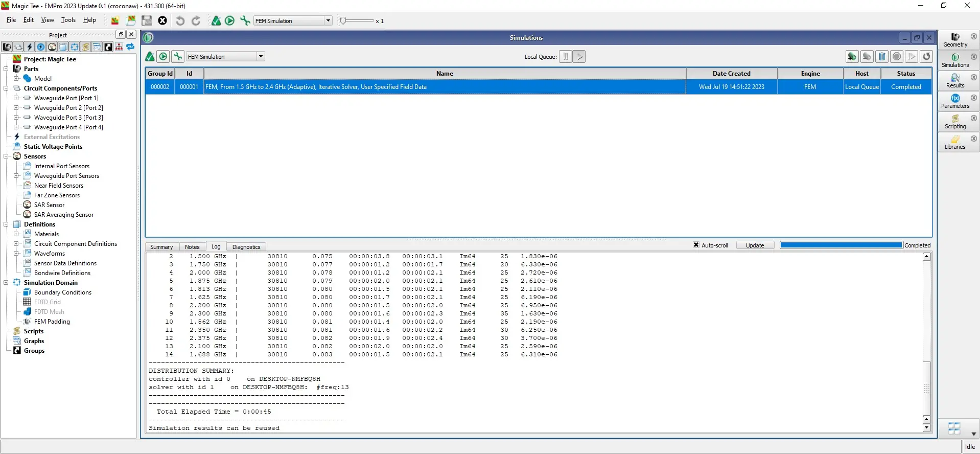980x454 pixels.
Task: Click the green wrench setup icon in top toolbar
Action: point(245,20)
